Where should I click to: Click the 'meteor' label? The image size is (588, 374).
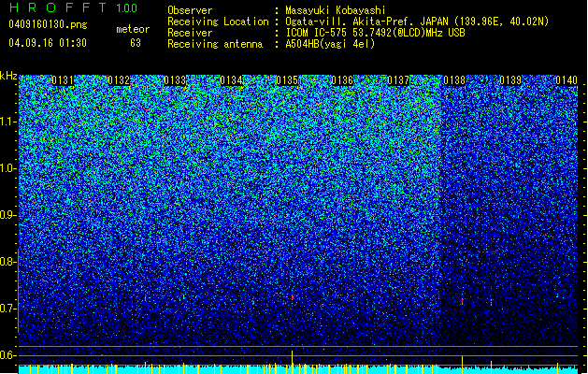(133, 29)
